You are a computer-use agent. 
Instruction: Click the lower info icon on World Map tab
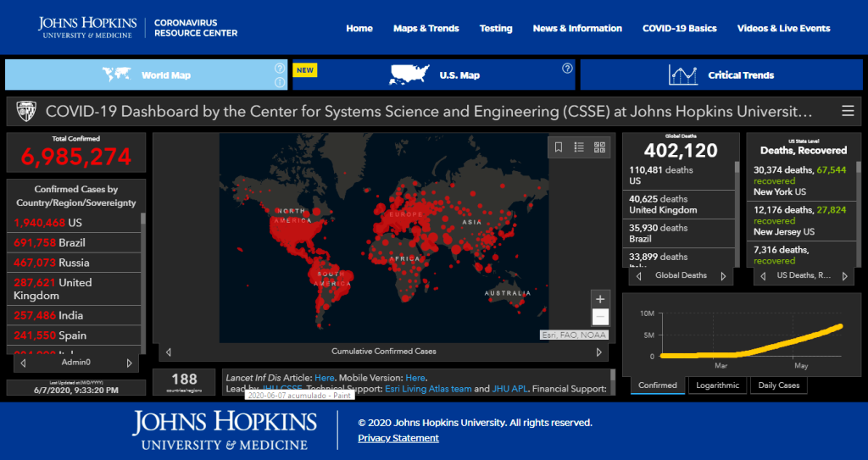click(280, 82)
